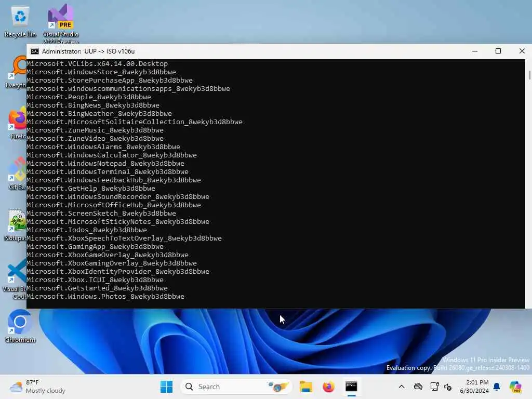Click the line 'Microsoft.MicrosoftStickyNotes_8wekyb3d8bbwe'
The width and height of the screenshot is (532, 399).
[118, 221]
